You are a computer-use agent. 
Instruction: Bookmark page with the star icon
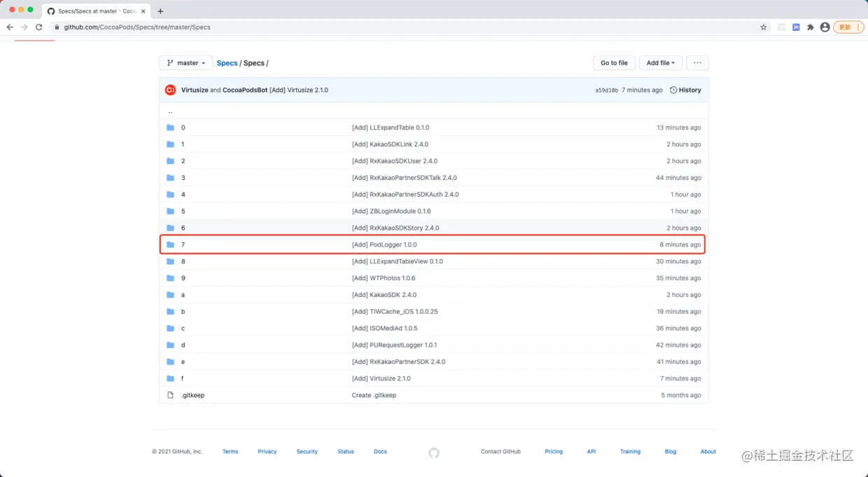click(x=764, y=27)
